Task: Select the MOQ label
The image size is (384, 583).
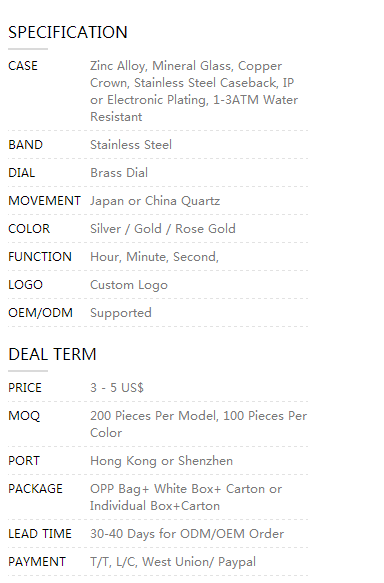Action: (x=24, y=416)
